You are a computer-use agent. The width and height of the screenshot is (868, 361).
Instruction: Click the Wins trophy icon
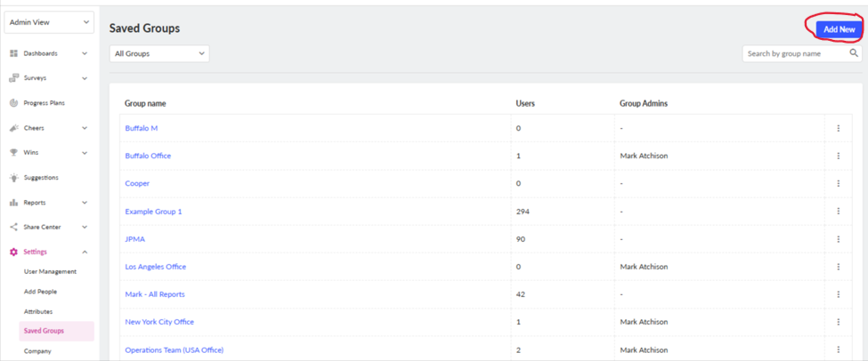[x=14, y=153]
